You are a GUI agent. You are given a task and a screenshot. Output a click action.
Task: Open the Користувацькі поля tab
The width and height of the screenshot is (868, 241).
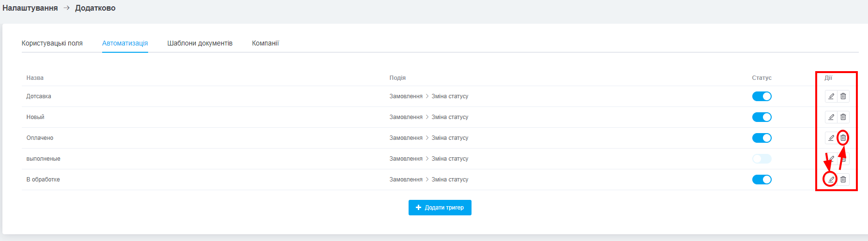coord(52,43)
